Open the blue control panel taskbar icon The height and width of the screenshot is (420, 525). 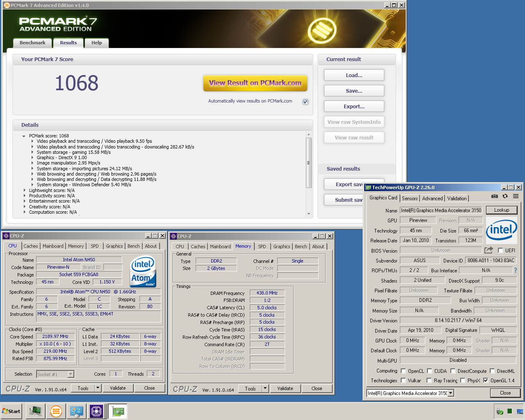click(76, 411)
